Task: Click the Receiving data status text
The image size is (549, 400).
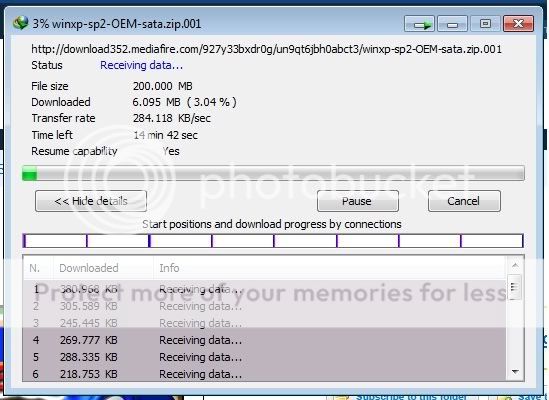Action: (141, 65)
